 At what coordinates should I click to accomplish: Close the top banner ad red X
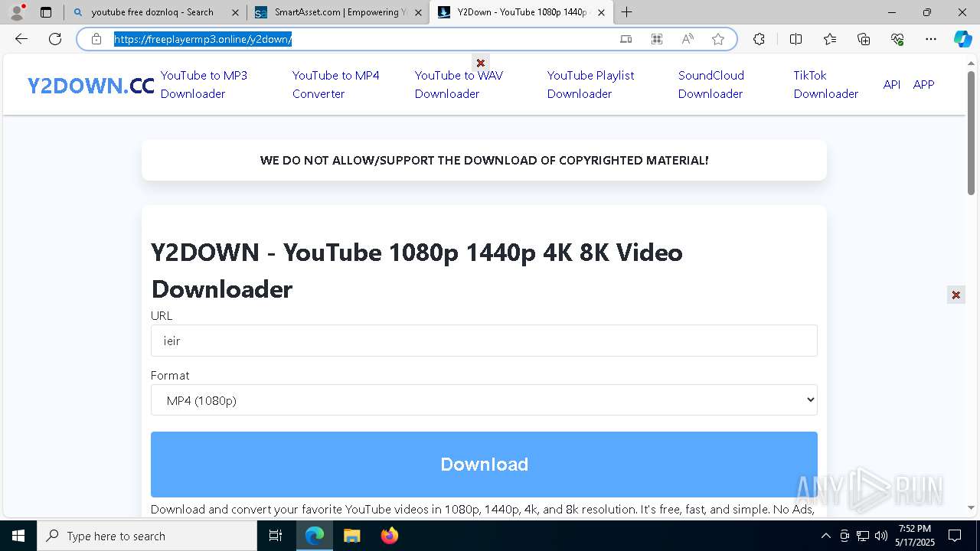point(481,63)
